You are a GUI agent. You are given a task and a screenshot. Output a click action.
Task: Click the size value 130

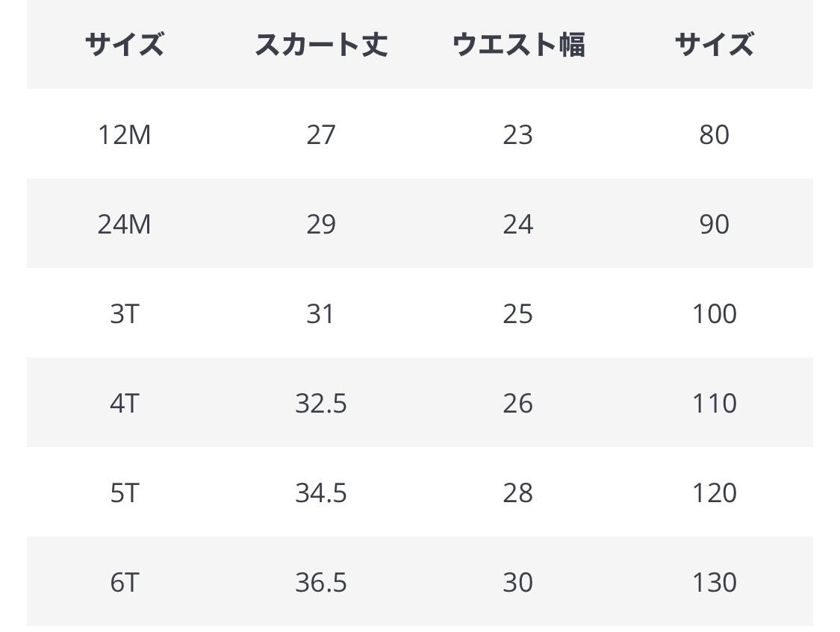pyautogui.click(x=714, y=583)
